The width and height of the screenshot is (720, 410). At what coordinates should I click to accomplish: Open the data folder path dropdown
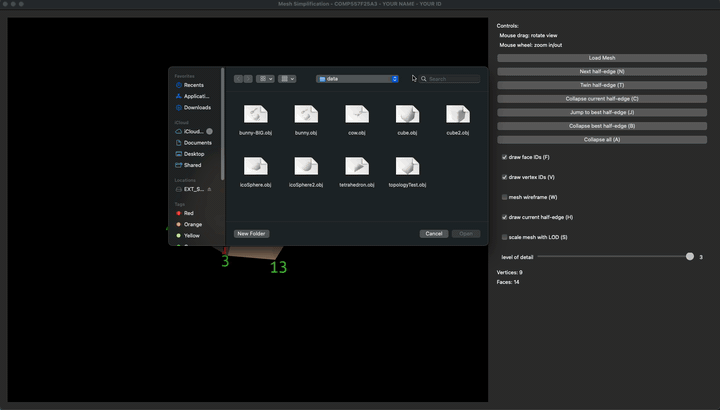357,79
